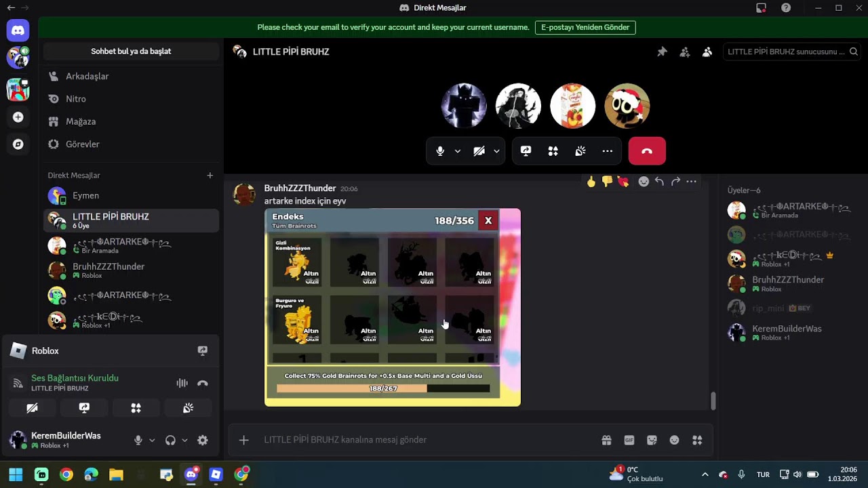Create a new DM with the plus icon
Viewport: 868px width, 488px height.
[x=210, y=176]
